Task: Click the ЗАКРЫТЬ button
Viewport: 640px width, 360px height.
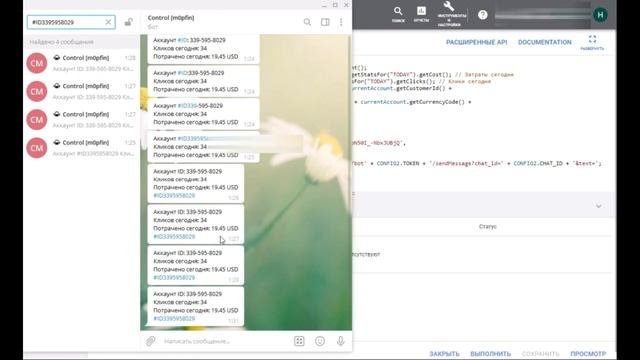Action: click(x=444, y=353)
